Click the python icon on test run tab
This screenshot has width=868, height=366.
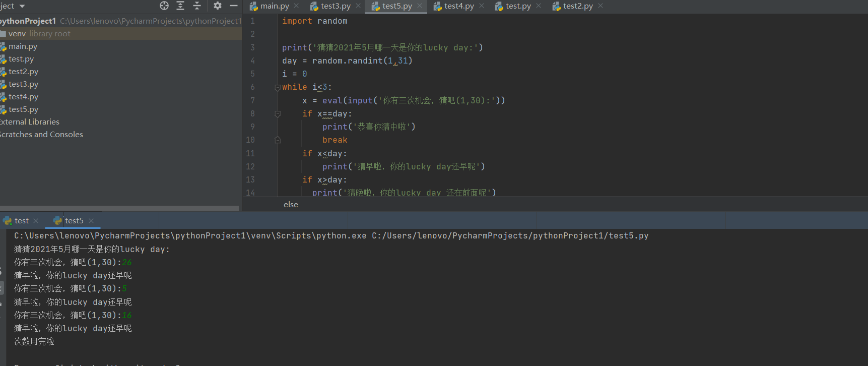(7, 220)
